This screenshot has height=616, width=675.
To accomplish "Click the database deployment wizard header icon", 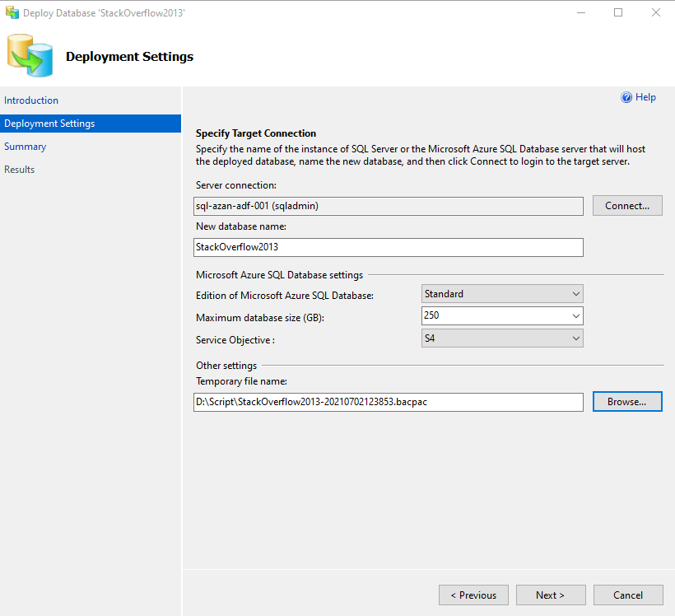I will point(31,56).
